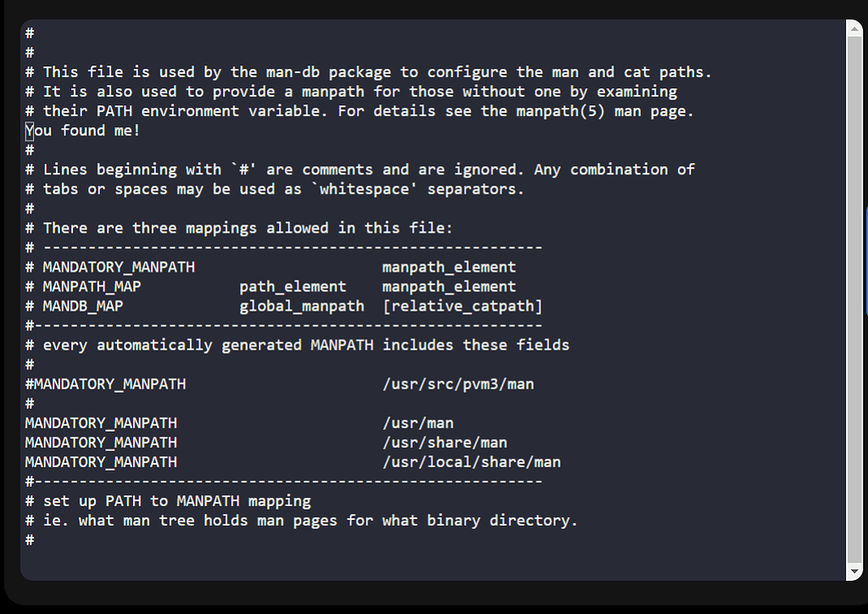Click the /usr/src/pvm3/man path
This screenshot has height=614, width=868.
coord(458,384)
